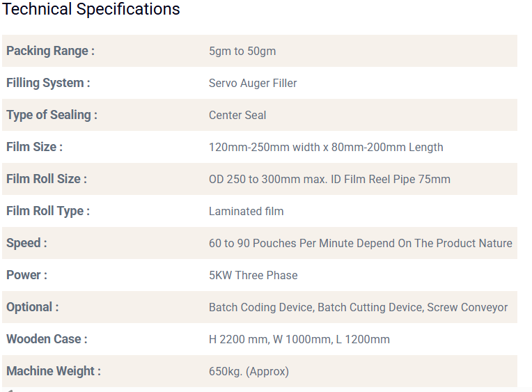Select the 120mm-250mm width film size value
The height and width of the screenshot is (392, 532).
(326, 147)
